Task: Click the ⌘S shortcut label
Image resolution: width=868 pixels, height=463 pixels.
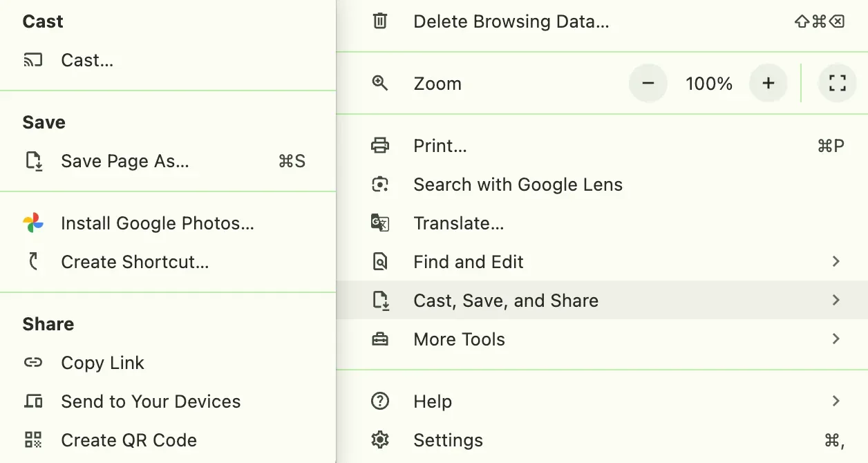Action: [x=292, y=161]
